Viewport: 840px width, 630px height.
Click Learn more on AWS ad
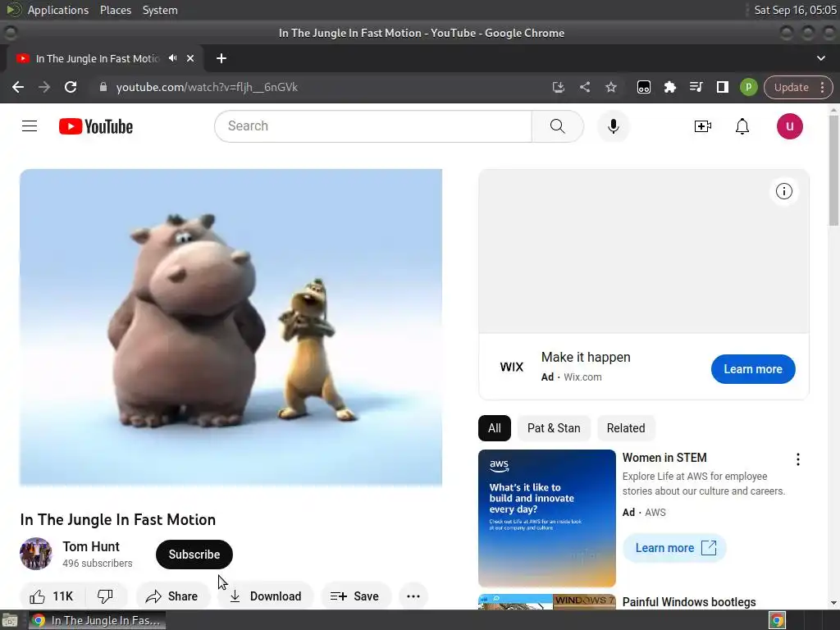(x=674, y=548)
